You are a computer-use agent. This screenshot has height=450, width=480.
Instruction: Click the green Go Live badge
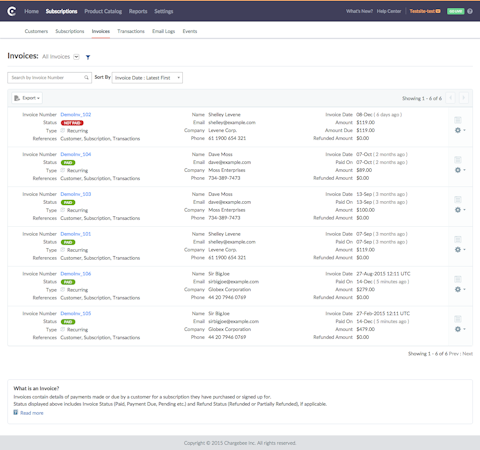[455, 11]
